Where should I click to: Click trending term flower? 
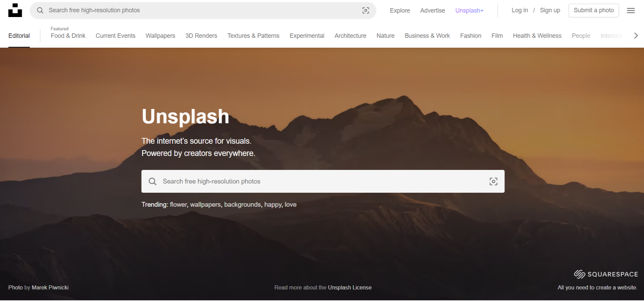coord(178,204)
